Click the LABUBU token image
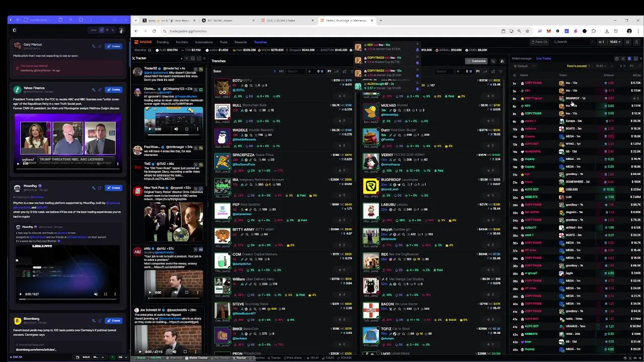644x362 pixels. pyautogui.click(x=371, y=212)
